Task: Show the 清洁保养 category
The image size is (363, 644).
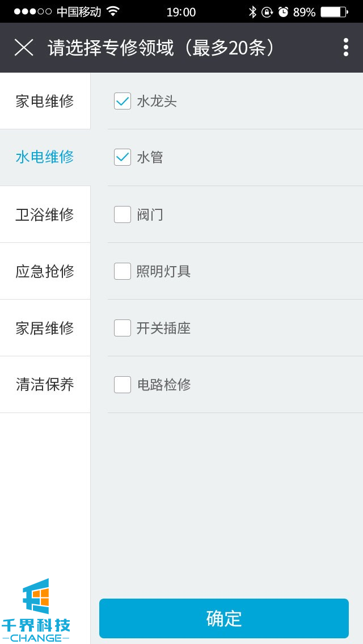Action: point(45,385)
